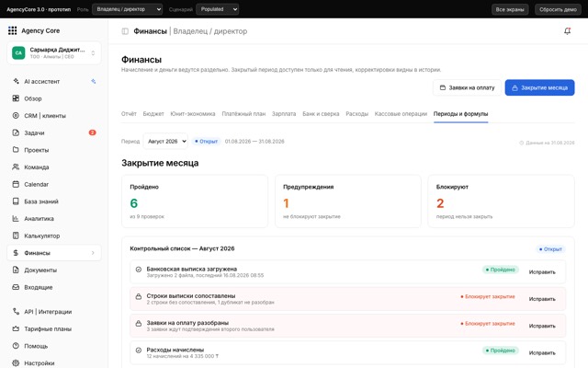Click the sparkle icon beside AI ассистент
This screenshot has width=588, height=368.
tap(93, 81)
